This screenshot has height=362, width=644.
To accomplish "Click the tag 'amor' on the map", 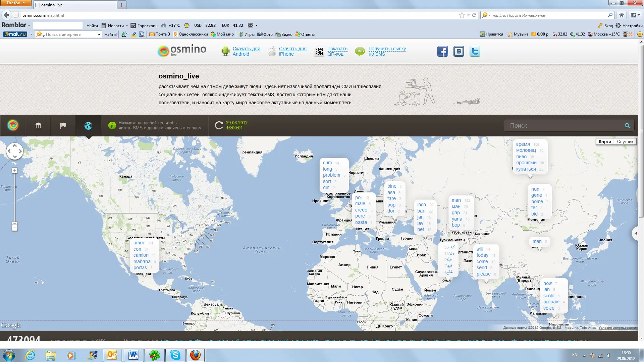I will coord(139,243).
